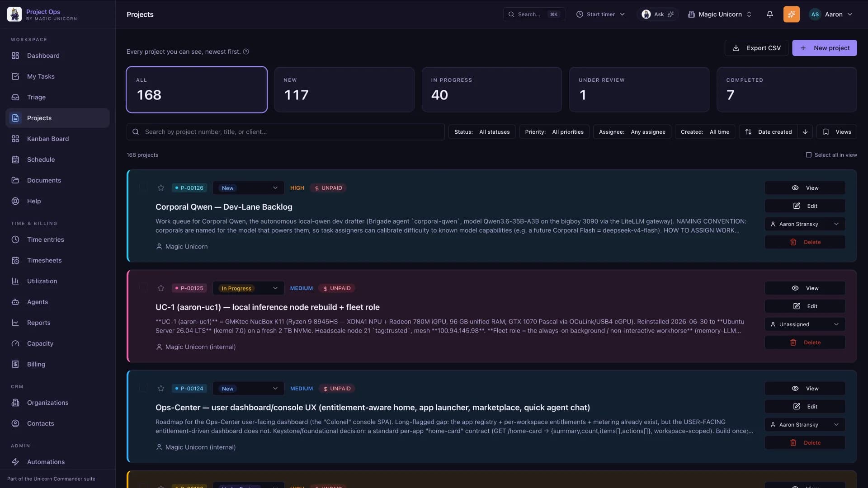This screenshot has width=868, height=488.
Task: Expand the Start timer dropdown
Action: tap(600, 14)
